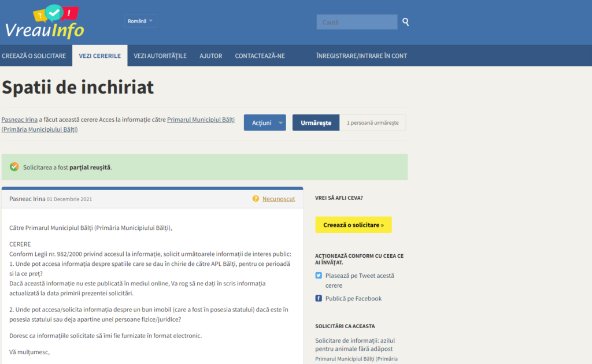
Task: Click the 01 Decembrie 2021 date
Action: [x=69, y=199]
